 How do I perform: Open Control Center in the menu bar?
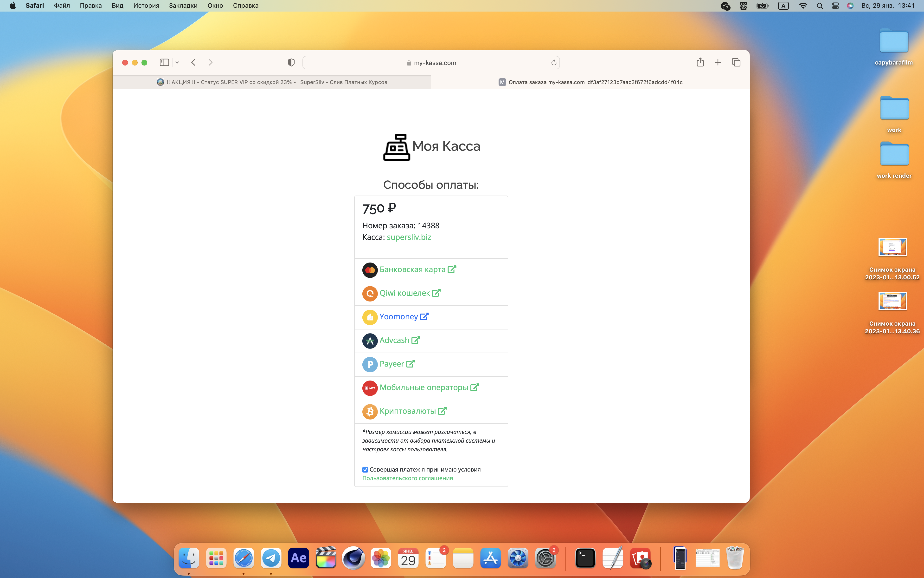click(x=835, y=6)
